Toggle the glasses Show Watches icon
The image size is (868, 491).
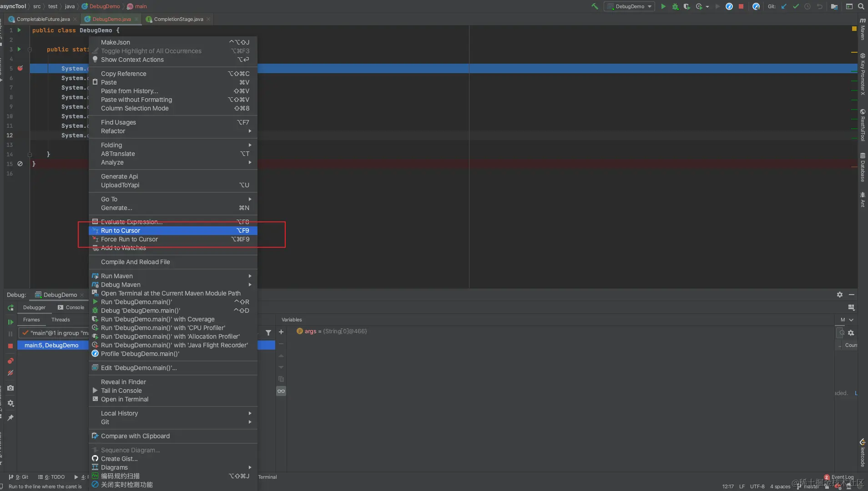(281, 391)
